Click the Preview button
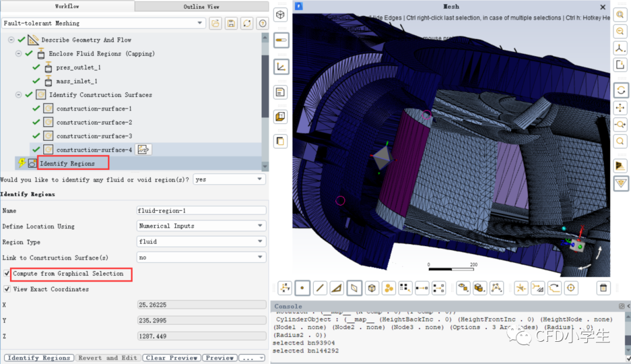 [220, 358]
